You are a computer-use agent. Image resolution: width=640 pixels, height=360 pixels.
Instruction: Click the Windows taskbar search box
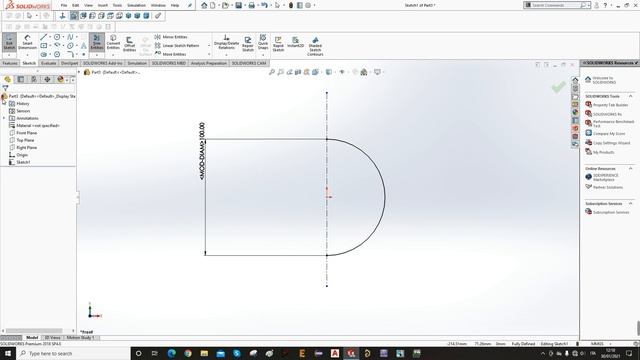pyautogui.click(x=73, y=353)
